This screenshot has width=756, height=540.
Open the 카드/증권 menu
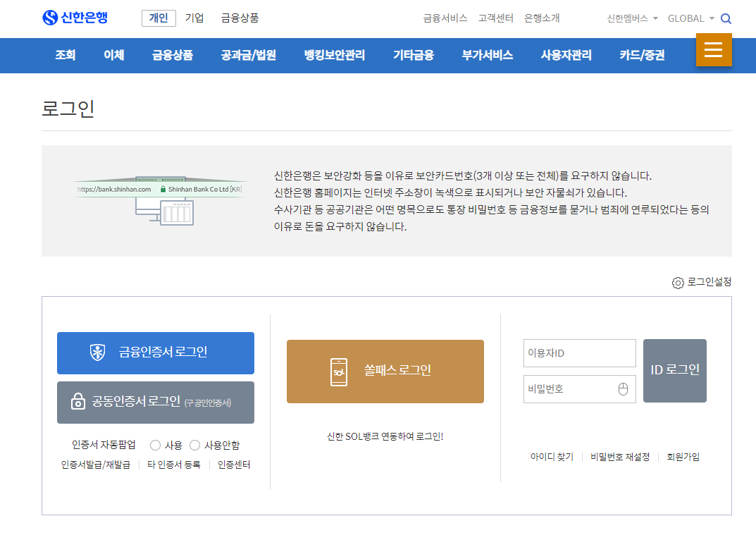[x=642, y=55]
